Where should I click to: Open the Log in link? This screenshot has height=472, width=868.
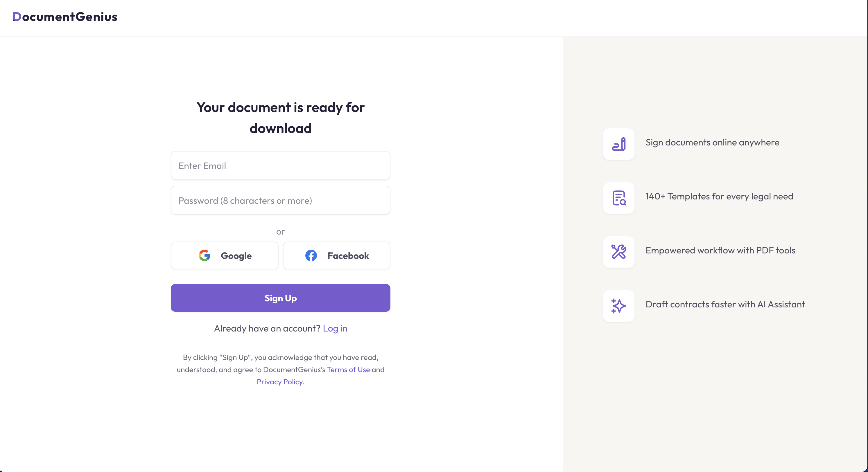335,328
